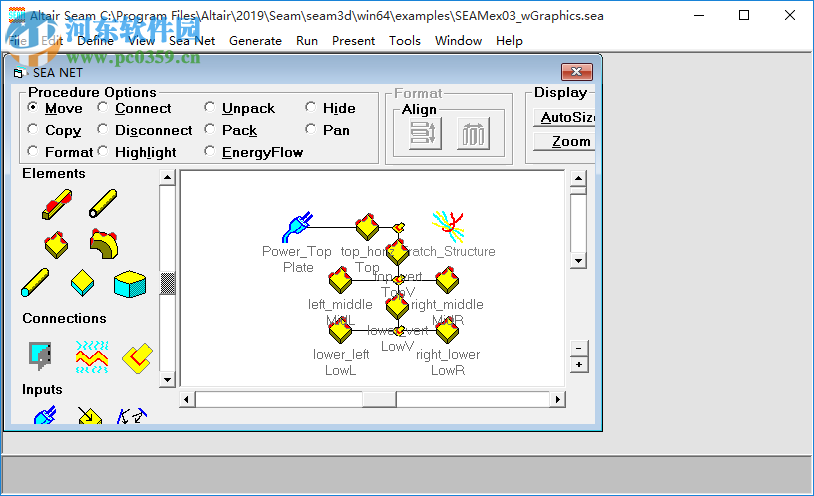Click the elements palette scroll up arrow

(x=167, y=177)
